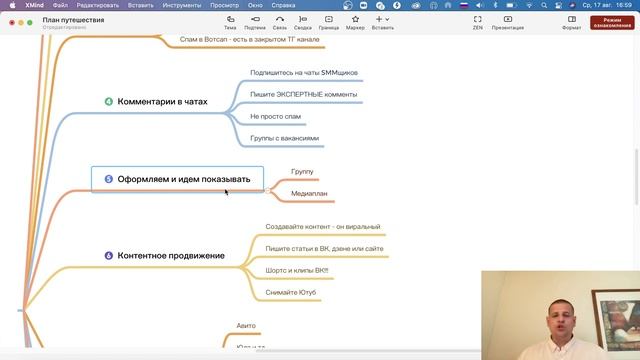
Task: Click the purple number 6 marker
Action: pos(109,256)
